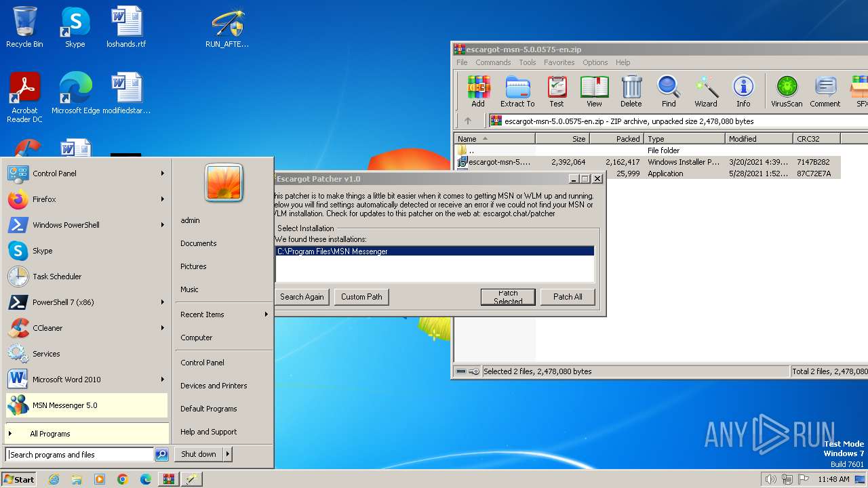868x488 pixels.
Task: Select the escargot-msn-5.... installer row
Action: click(x=648, y=162)
